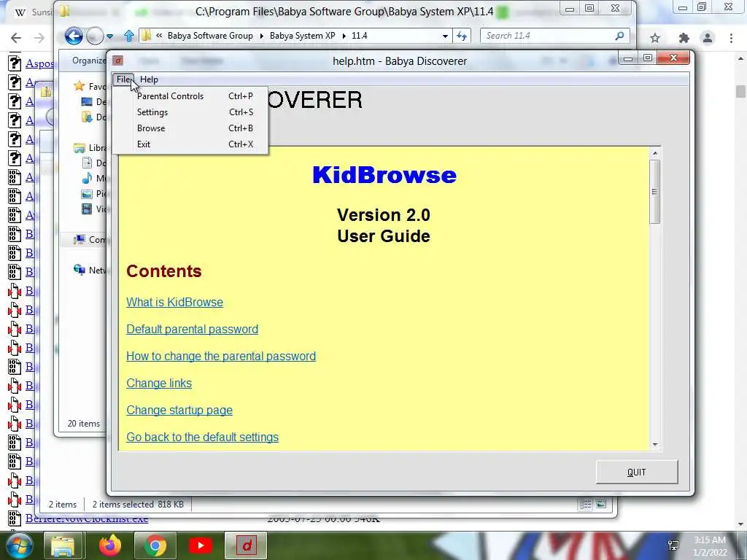Click the Organize button in Explorer
The image size is (747, 560).
point(88,61)
